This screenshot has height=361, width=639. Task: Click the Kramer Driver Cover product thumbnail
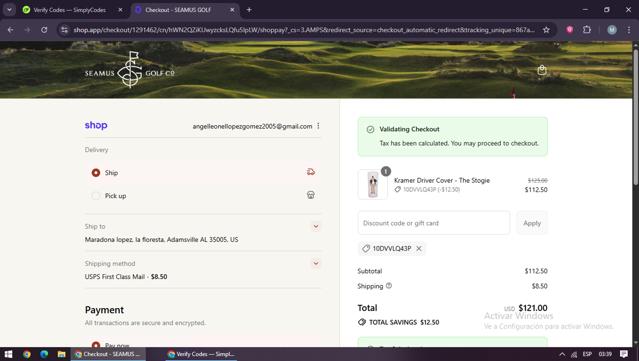click(x=372, y=185)
